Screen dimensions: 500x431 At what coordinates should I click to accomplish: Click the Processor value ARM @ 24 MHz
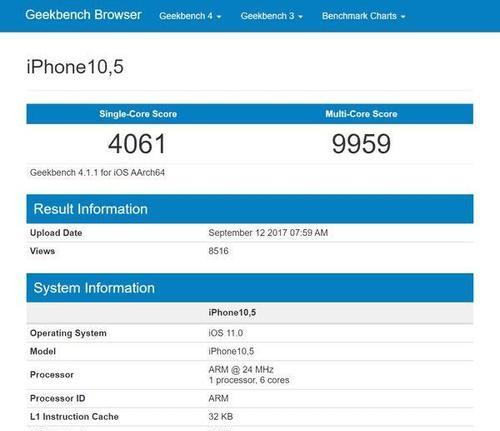241,370
